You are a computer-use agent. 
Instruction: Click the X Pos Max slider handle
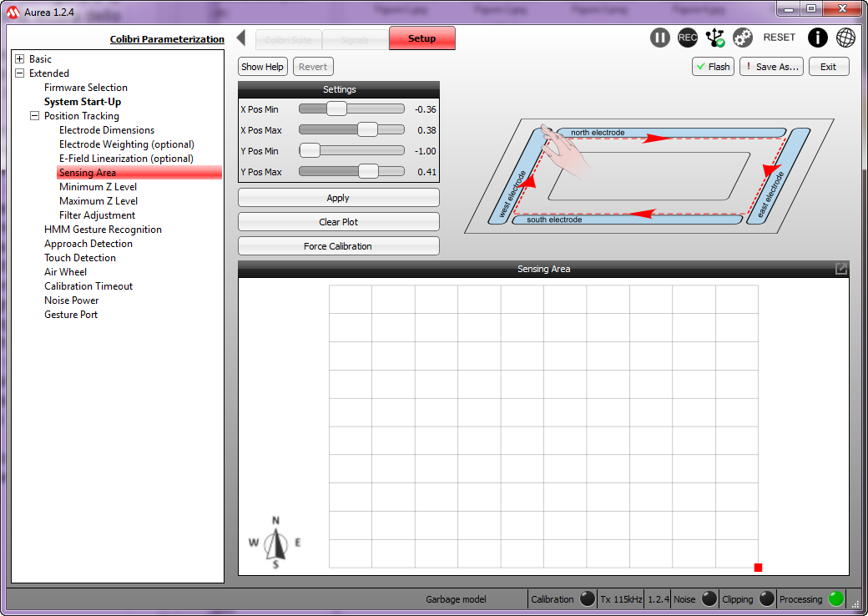tap(367, 130)
